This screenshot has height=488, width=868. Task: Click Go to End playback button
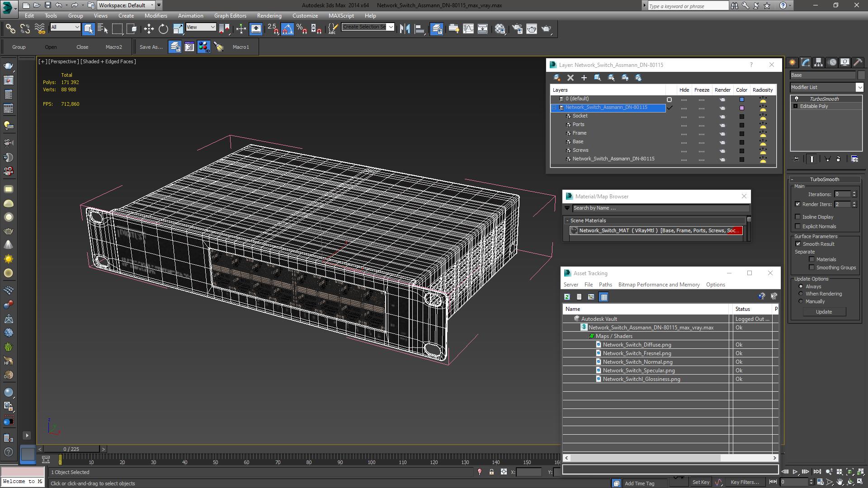pyautogui.click(x=817, y=472)
